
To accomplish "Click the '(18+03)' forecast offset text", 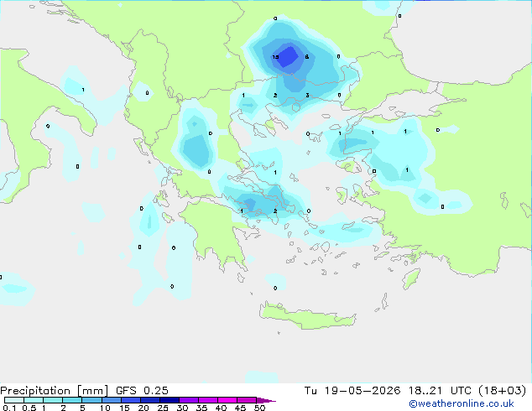I will pos(502,391).
